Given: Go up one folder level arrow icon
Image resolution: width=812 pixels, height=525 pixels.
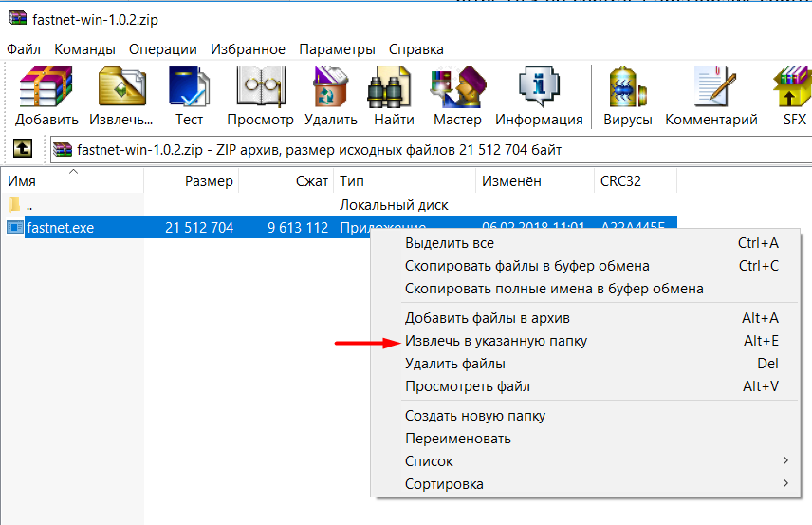Looking at the screenshot, I should (x=22, y=149).
